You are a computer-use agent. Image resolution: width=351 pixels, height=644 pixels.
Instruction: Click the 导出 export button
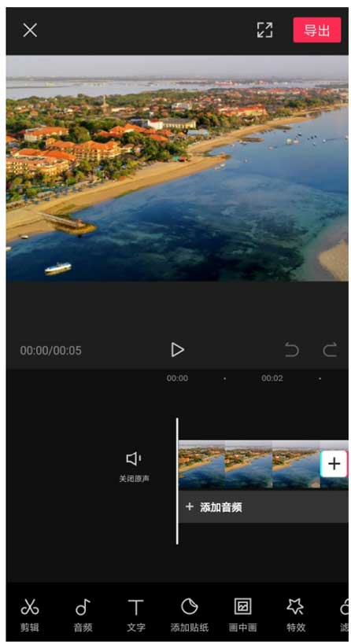coord(317,30)
